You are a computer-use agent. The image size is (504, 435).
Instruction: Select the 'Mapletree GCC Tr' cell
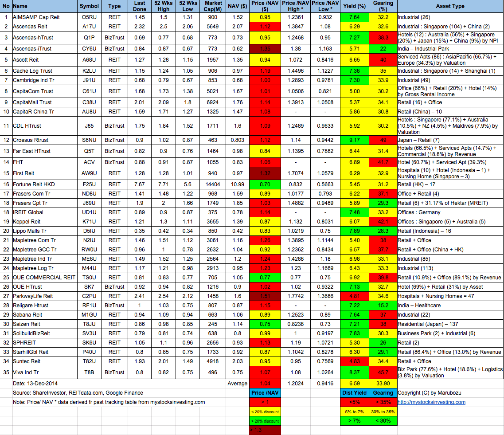[45, 250]
